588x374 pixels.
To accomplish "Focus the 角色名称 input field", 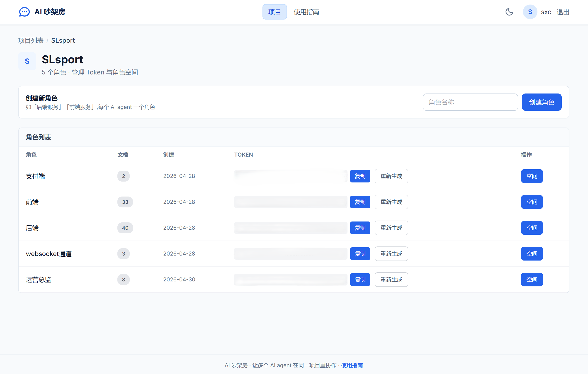I will pyautogui.click(x=470, y=102).
